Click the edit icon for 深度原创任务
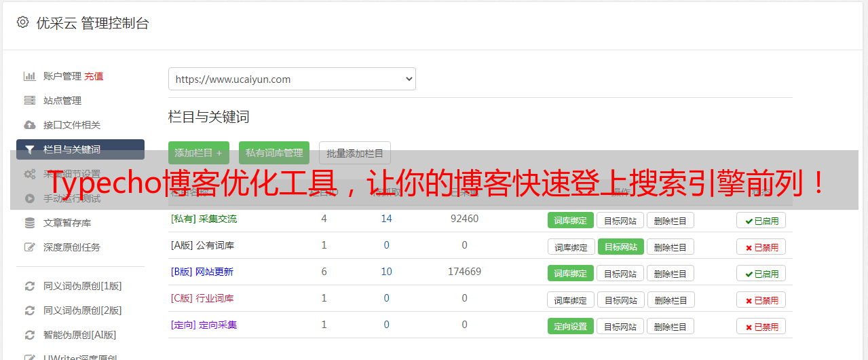 (29, 247)
